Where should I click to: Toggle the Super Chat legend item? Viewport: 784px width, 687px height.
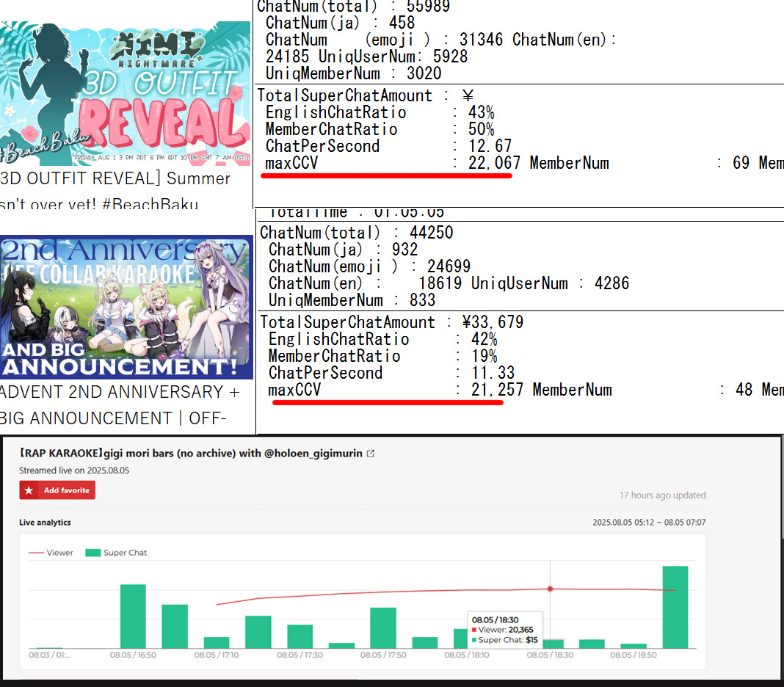coord(116,553)
